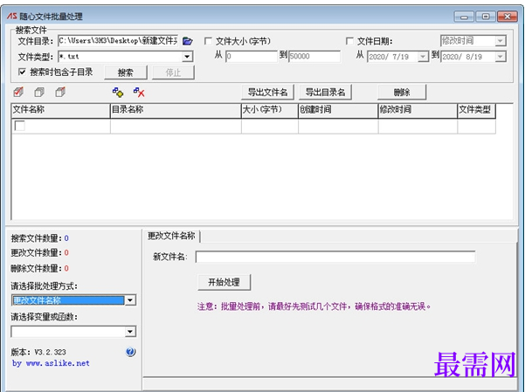Sort by the 文件名称 column header
This screenshot has width=532, height=392.
(61, 110)
